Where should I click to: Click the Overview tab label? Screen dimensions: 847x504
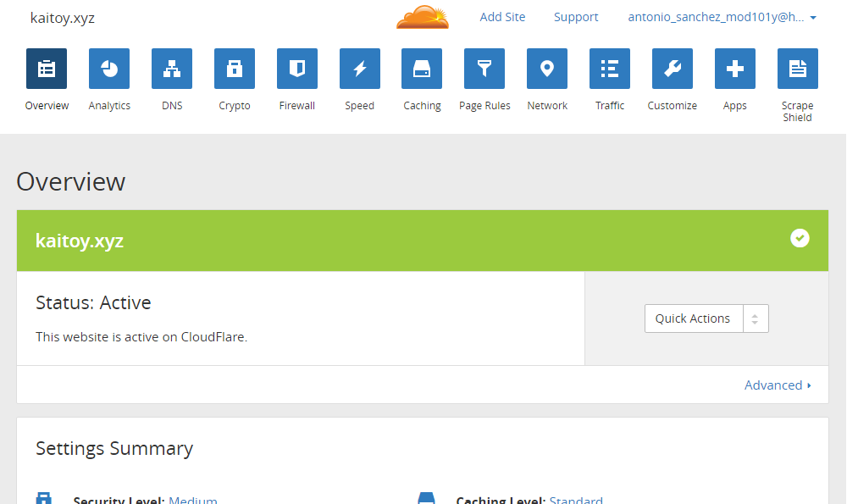pyautogui.click(x=47, y=106)
